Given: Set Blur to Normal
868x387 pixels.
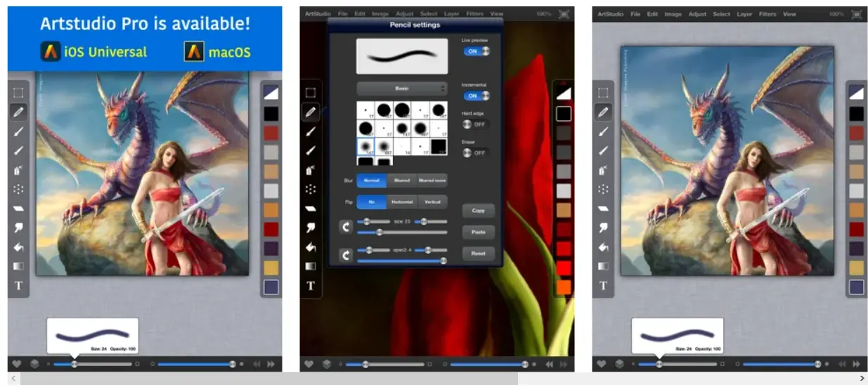Looking at the screenshot, I should click(x=371, y=181).
